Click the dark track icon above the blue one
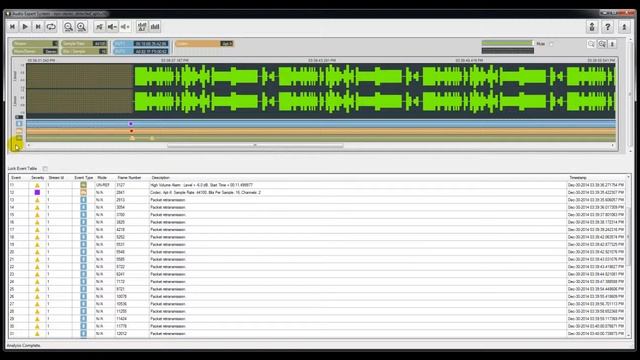 pos(19,117)
